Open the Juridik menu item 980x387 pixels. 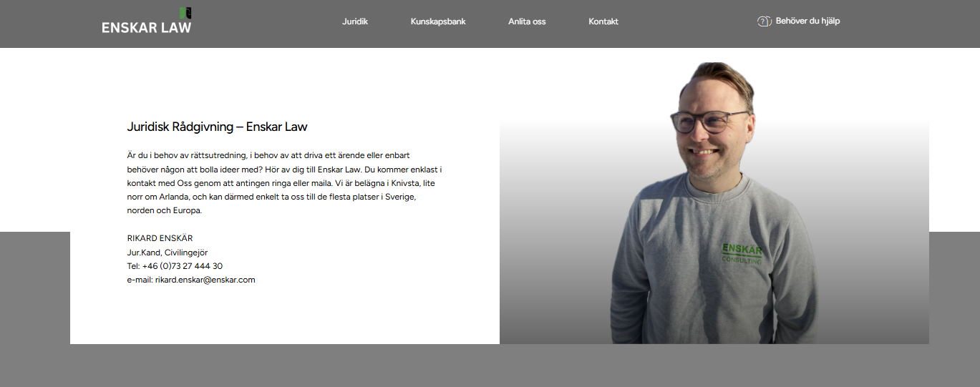pos(355,21)
